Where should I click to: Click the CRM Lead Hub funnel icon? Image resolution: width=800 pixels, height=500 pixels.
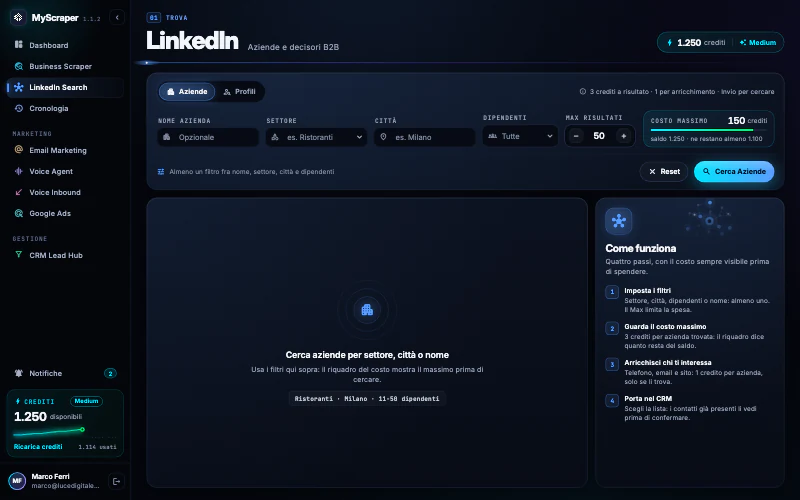(x=19, y=255)
